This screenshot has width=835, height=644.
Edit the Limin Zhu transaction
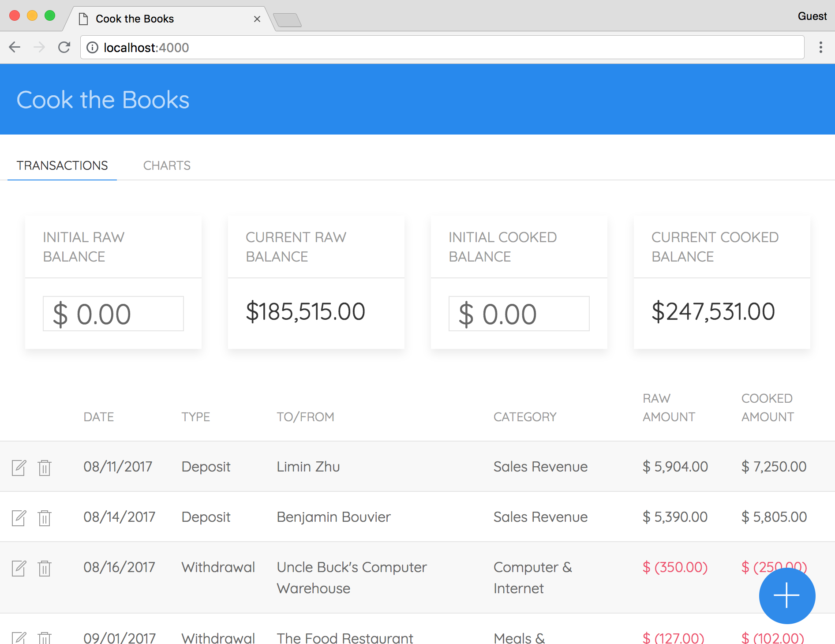[x=19, y=467]
